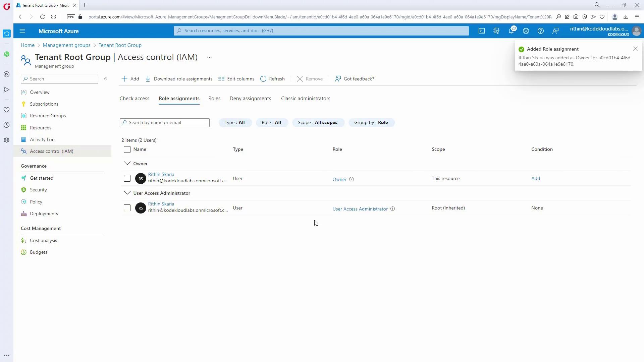Click the help question mark icon
The image size is (644, 362).
coord(541,31)
